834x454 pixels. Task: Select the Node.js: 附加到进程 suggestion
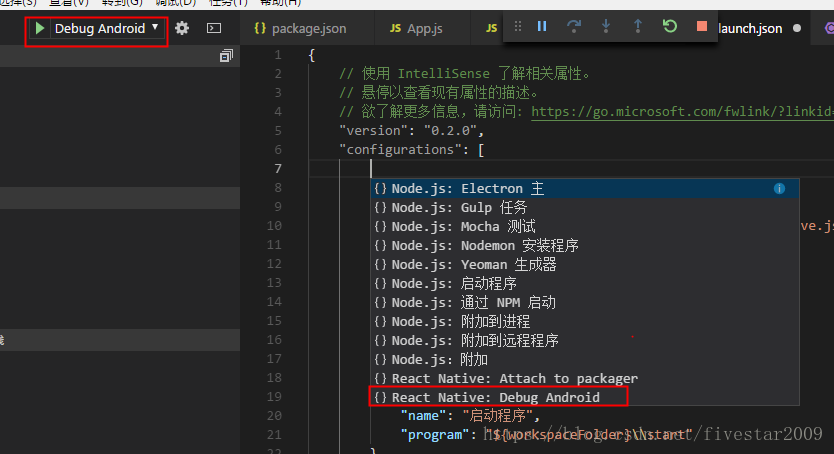(585, 322)
